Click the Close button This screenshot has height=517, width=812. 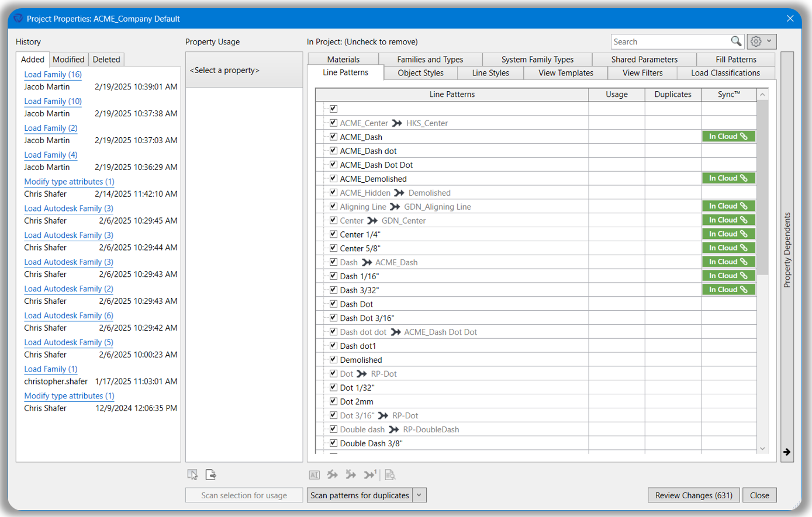tap(759, 495)
